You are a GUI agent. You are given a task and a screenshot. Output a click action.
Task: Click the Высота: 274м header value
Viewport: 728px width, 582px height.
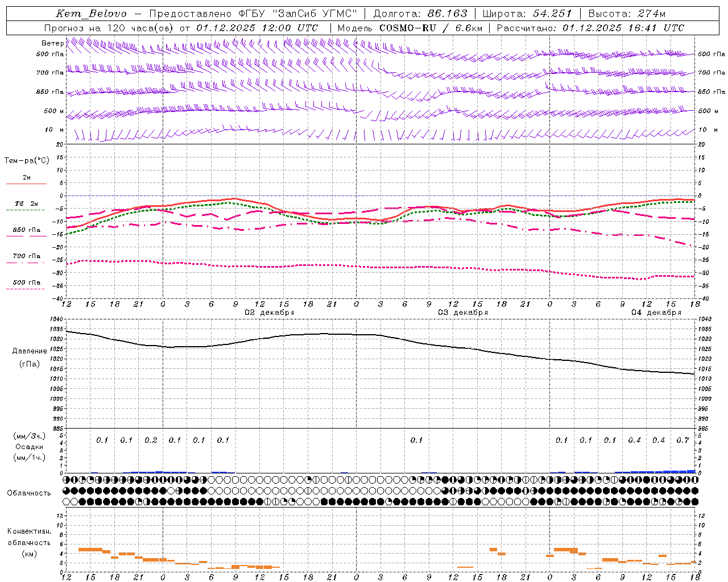point(626,14)
